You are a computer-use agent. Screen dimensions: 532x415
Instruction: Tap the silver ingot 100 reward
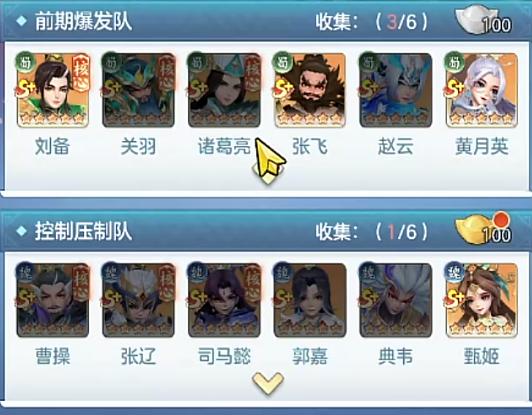[x=482, y=20]
